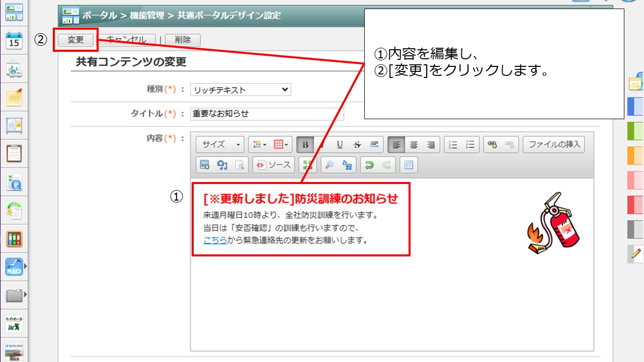The width and height of the screenshot is (644, 362).
Task: Open the find magnifier tool
Action: pos(329,165)
